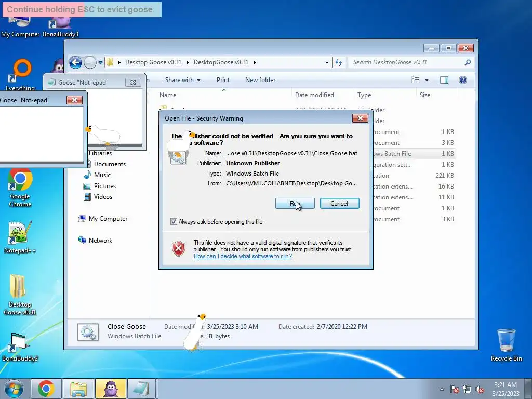Select Network in the navigation pane
The height and width of the screenshot is (399, 532).
click(100, 241)
